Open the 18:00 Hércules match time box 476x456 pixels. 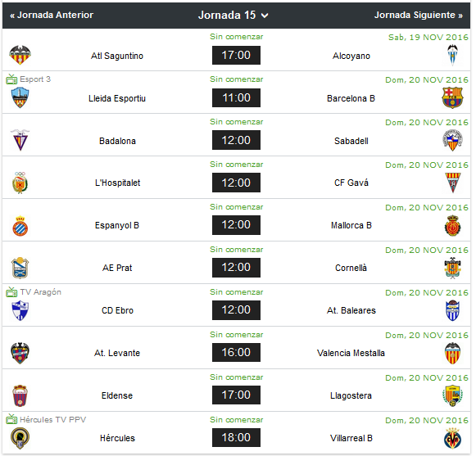click(236, 437)
